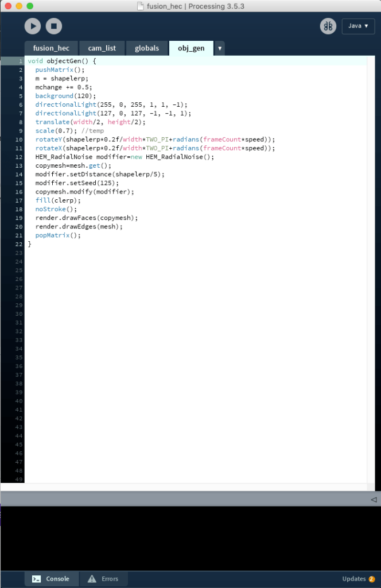Open the Java mode dropdown

tap(358, 26)
